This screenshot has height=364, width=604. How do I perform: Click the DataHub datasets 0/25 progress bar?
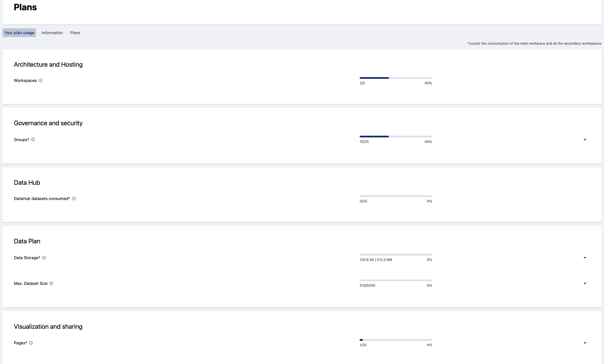[x=396, y=196]
